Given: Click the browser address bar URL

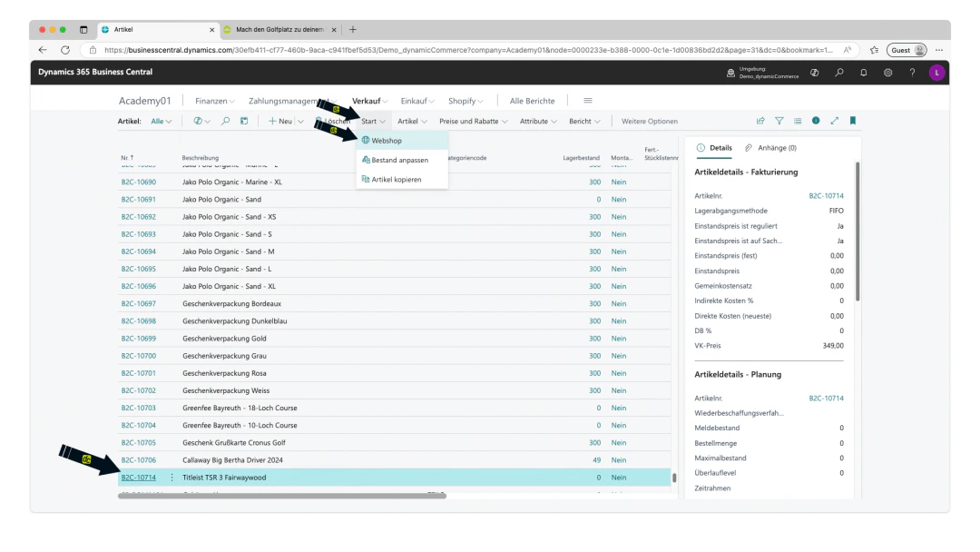Looking at the screenshot, I should click(469, 50).
